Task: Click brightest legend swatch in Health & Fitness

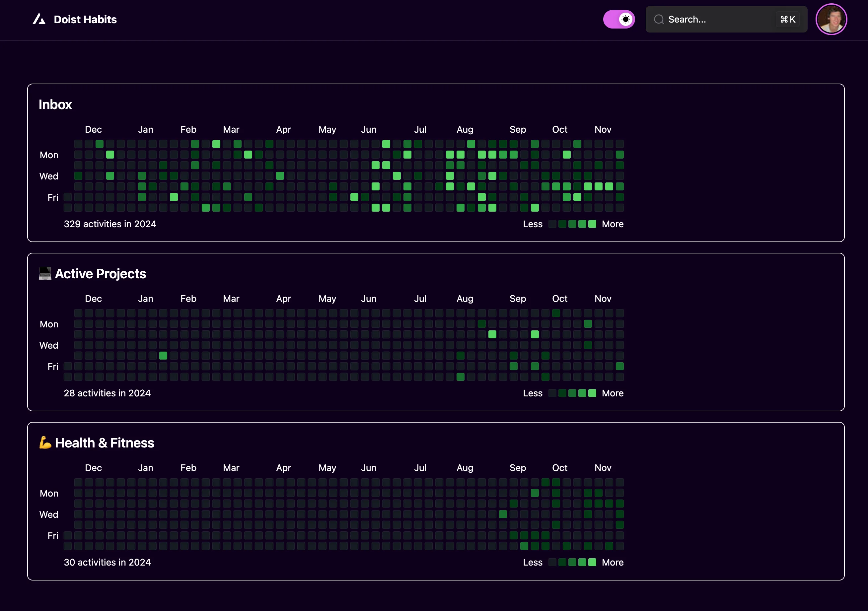Action: (592, 562)
